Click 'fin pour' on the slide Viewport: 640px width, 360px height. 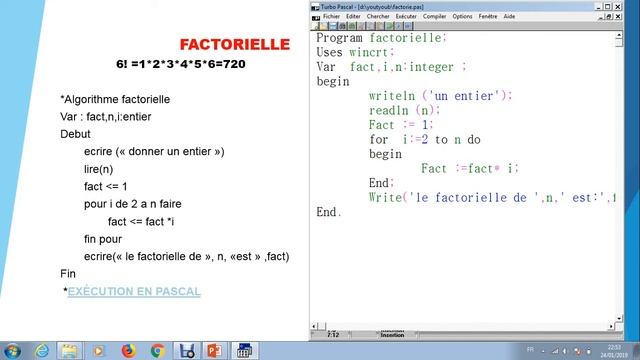[x=103, y=239]
